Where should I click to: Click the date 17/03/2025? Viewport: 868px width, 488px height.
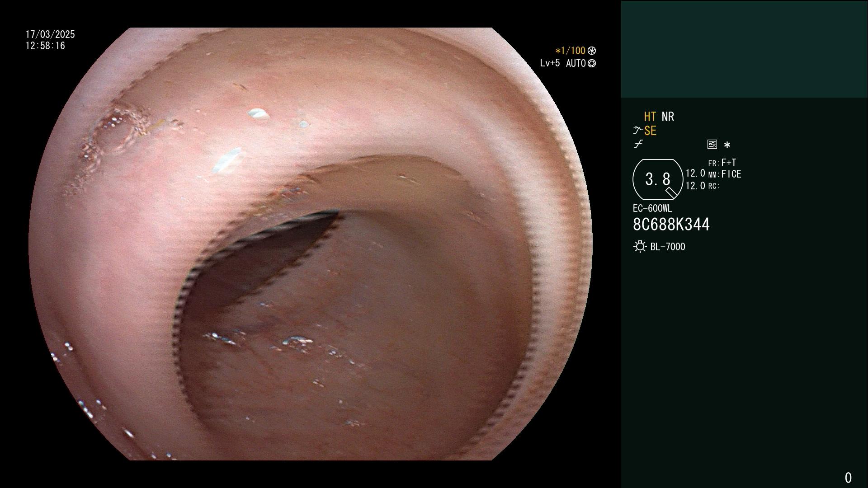coord(50,34)
